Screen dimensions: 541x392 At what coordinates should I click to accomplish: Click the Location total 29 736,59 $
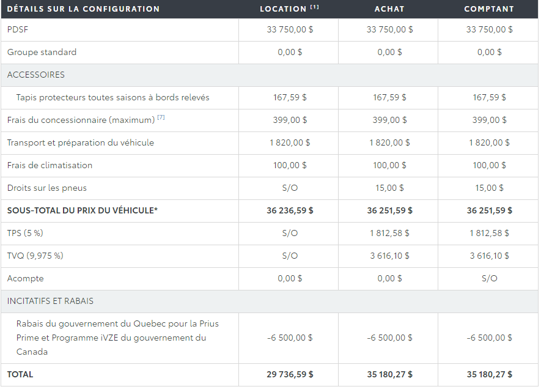coord(290,374)
